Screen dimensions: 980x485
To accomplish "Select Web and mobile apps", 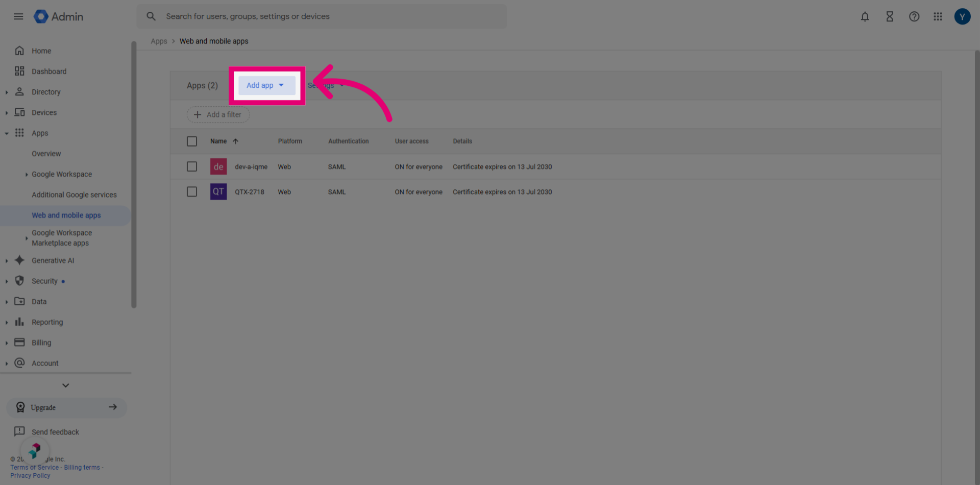I will [66, 215].
